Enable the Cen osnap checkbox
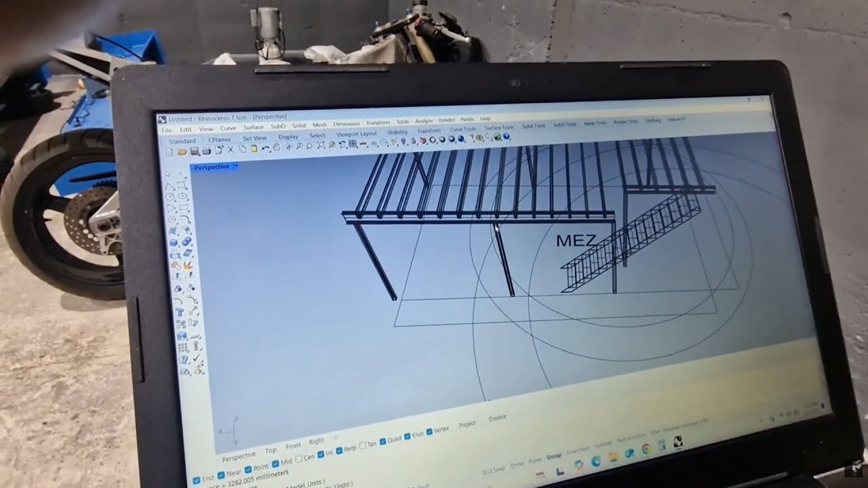This screenshot has width=868, height=488. click(x=298, y=459)
